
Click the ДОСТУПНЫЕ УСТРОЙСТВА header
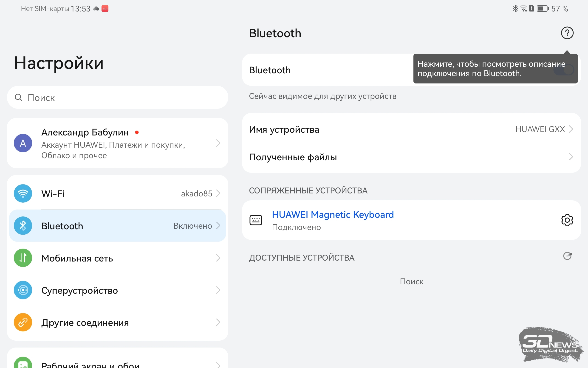tap(302, 258)
